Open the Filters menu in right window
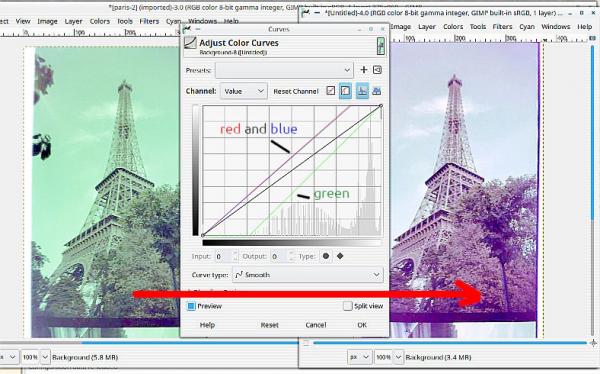The image size is (600, 374). 502,26
